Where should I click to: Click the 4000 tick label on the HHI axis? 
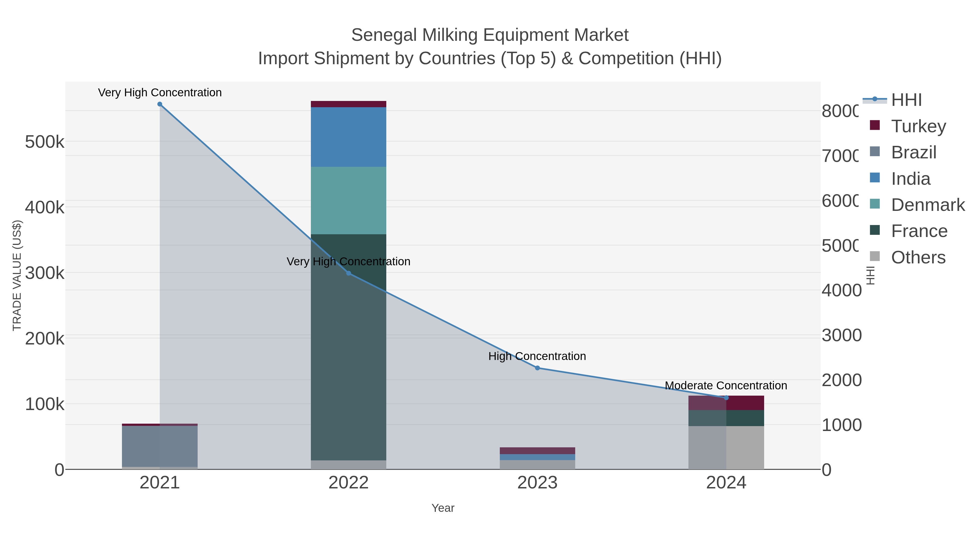[841, 290]
